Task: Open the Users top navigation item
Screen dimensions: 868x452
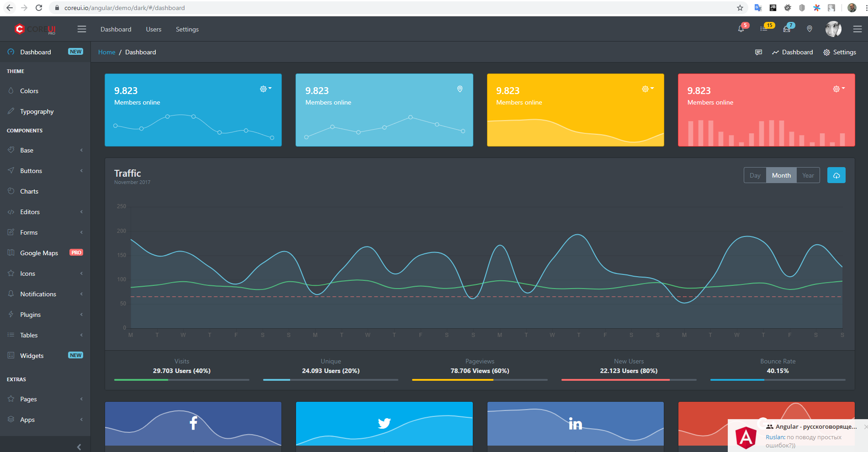Action: click(153, 29)
